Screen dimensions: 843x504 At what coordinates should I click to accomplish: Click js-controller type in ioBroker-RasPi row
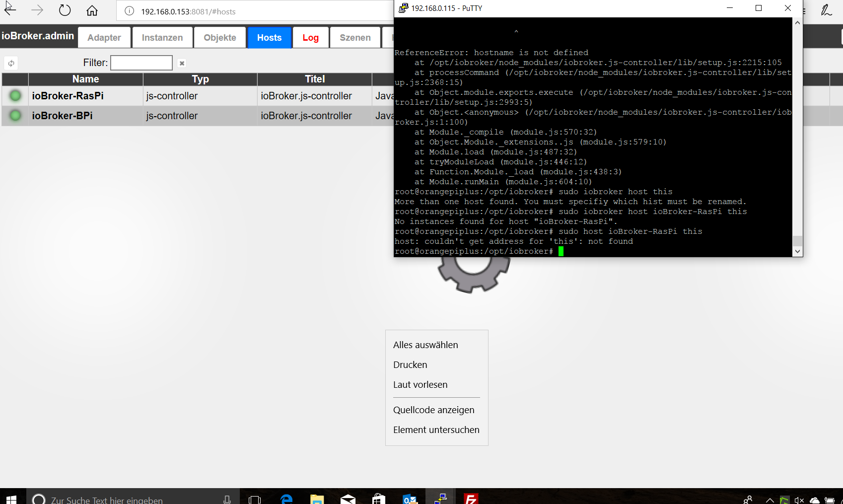point(172,96)
